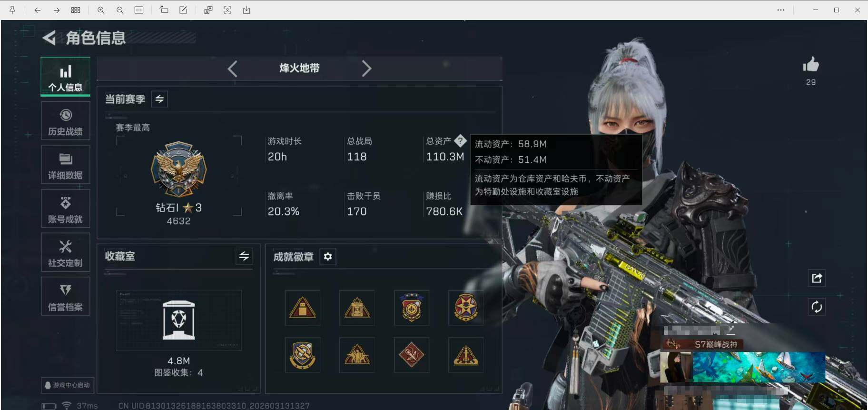Click the Wi-Fi signal status icon
This screenshot has height=410, width=868.
67,405
